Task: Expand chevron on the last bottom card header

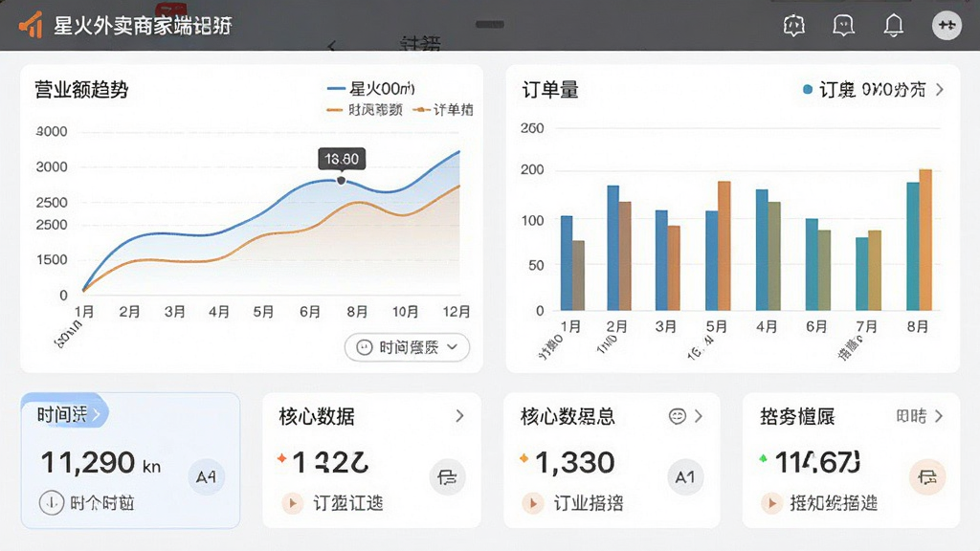Action: pos(938,416)
